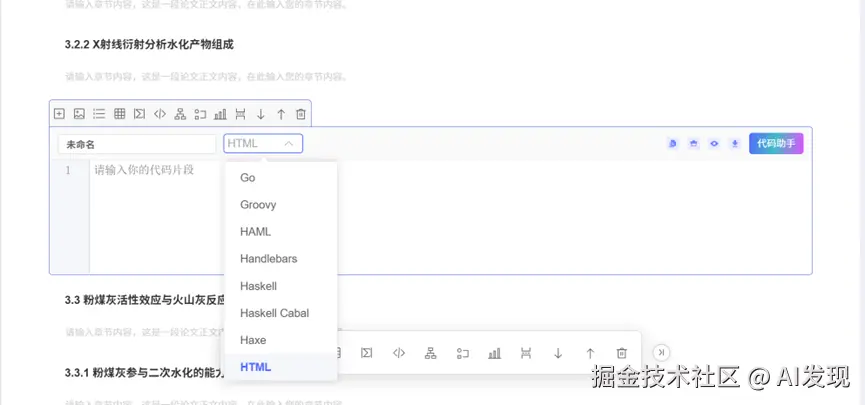Click page break icon in lower toolbar
This screenshot has width=865, height=405.
[526, 353]
